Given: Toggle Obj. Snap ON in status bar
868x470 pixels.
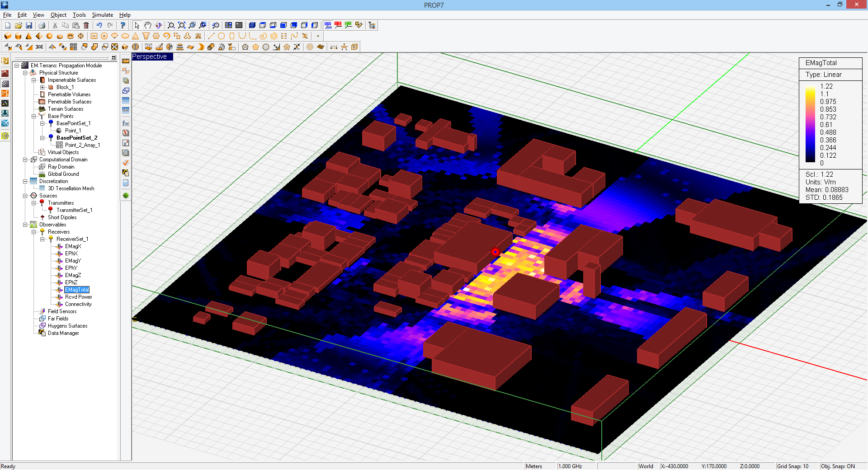Looking at the screenshot, I should tap(837, 466).
